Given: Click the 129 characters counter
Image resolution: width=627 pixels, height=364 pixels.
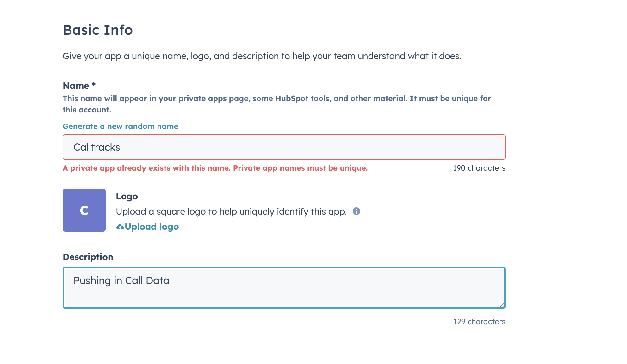Looking at the screenshot, I should [x=479, y=322].
